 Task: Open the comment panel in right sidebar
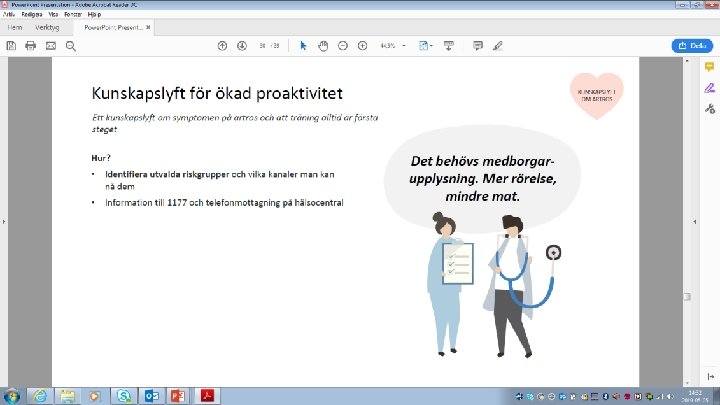coord(710,67)
